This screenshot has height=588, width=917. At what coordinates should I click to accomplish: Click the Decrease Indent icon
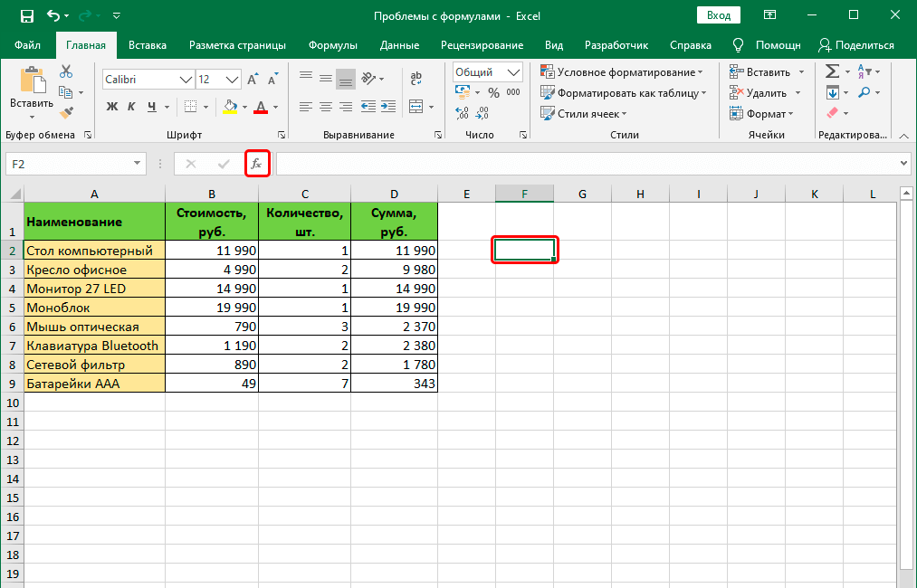pyautogui.click(x=368, y=107)
